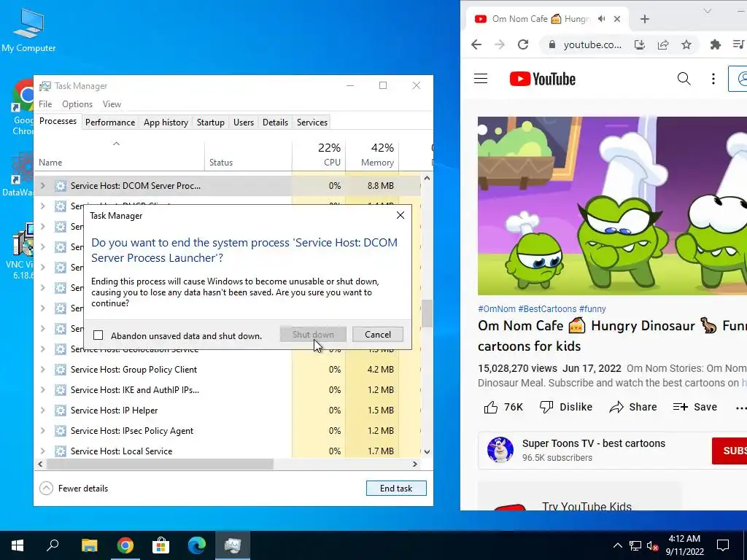The width and height of the screenshot is (747, 560).
Task: Open YouTube hamburger guide menu
Action: click(481, 79)
